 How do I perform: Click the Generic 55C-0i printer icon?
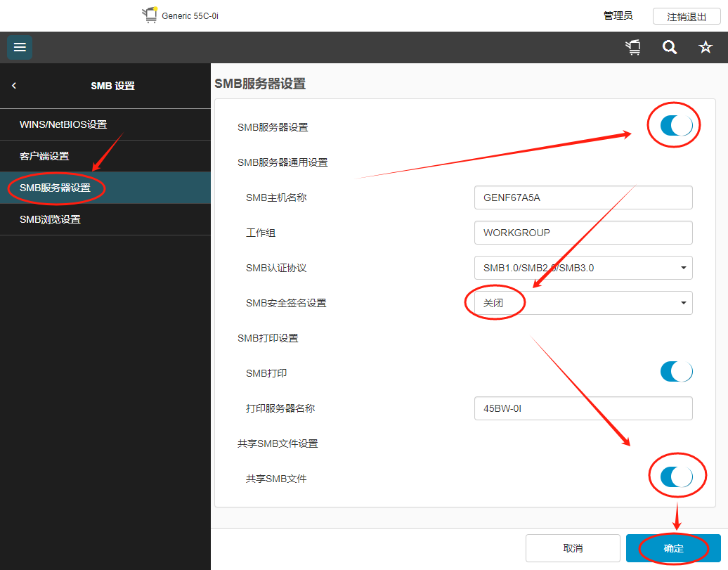click(150, 15)
